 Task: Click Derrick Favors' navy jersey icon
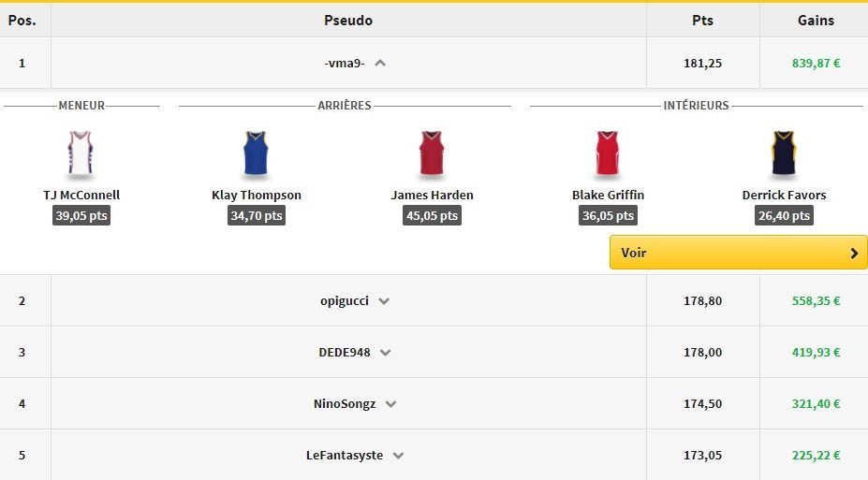tap(783, 153)
